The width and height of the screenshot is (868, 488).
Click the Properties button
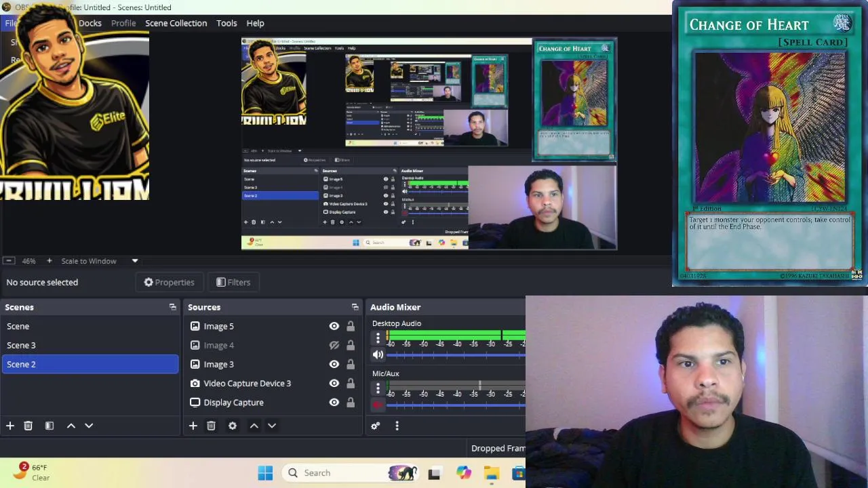169,282
